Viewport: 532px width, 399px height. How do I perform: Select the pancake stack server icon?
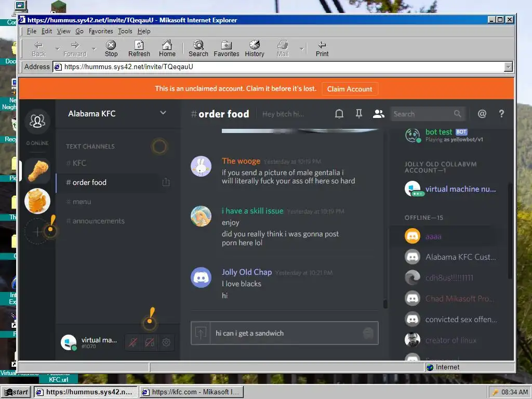(x=37, y=201)
